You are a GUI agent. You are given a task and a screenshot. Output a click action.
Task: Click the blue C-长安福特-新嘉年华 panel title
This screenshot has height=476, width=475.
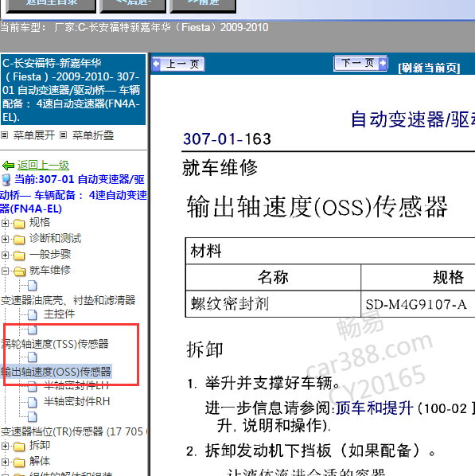[73, 90]
